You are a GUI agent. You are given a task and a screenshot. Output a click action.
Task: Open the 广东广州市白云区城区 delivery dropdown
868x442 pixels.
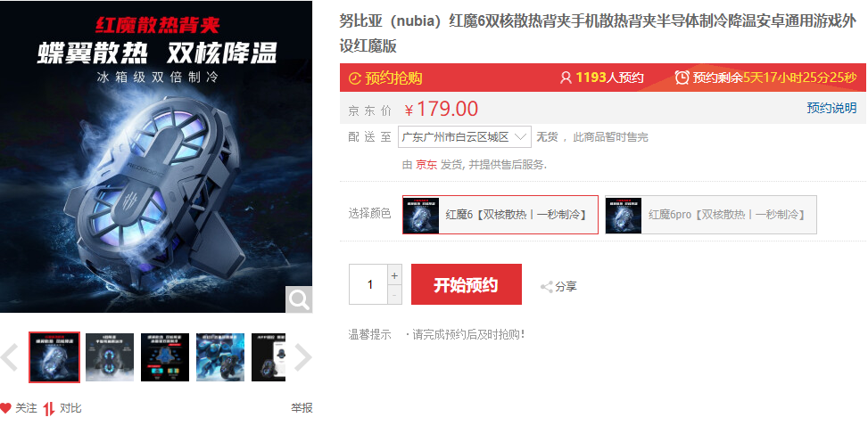coord(465,136)
